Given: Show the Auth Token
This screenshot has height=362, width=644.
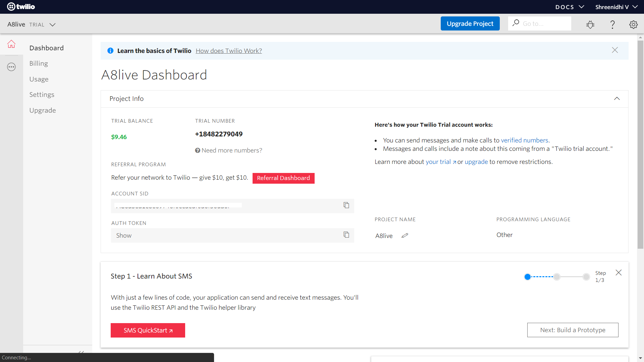Looking at the screenshot, I should click(x=124, y=235).
